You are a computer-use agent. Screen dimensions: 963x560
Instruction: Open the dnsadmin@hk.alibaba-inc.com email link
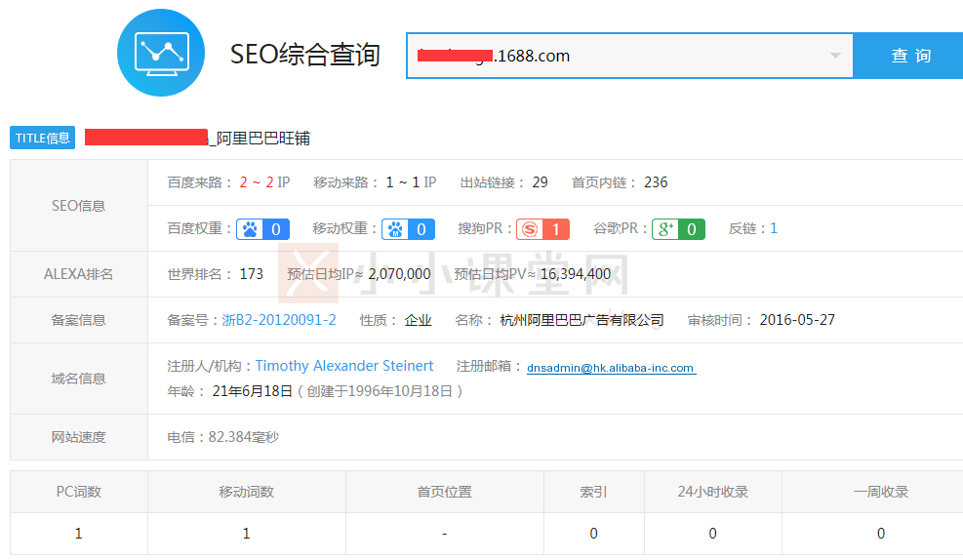[611, 368]
